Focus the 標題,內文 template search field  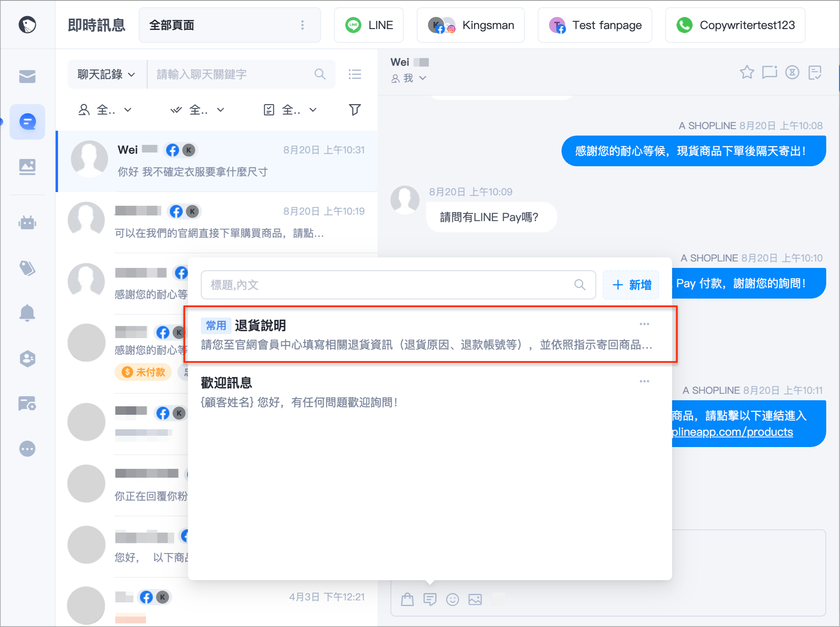coord(398,285)
